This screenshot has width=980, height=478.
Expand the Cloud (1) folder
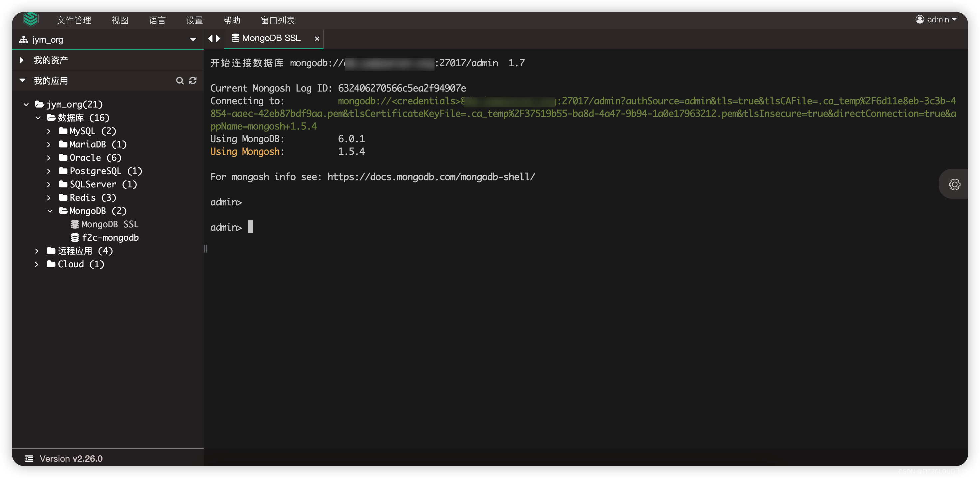click(x=37, y=264)
